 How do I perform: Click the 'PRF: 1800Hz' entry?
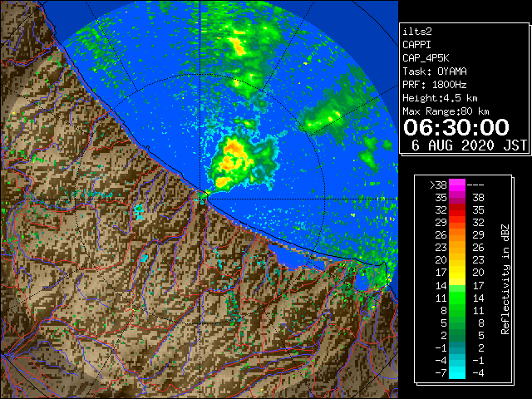pyautogui.click(x=435, y=85)
